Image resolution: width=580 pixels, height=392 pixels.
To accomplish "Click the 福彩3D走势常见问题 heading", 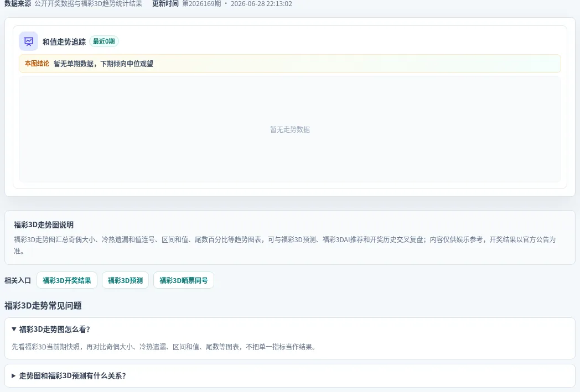I will pyautogui.click(x=43, y=306).
